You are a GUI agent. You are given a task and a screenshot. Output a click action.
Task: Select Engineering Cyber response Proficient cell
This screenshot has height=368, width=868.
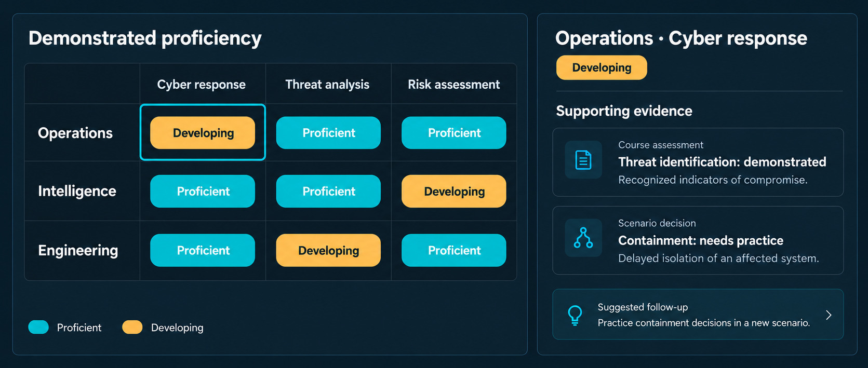[203, 250]
